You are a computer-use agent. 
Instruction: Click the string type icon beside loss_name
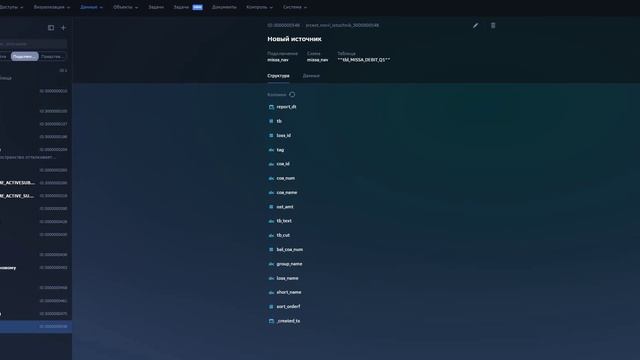(x=271, y=278)
